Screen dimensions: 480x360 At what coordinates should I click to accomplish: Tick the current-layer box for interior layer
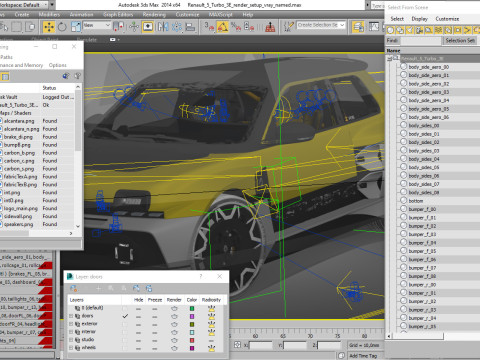pos(125,332)
